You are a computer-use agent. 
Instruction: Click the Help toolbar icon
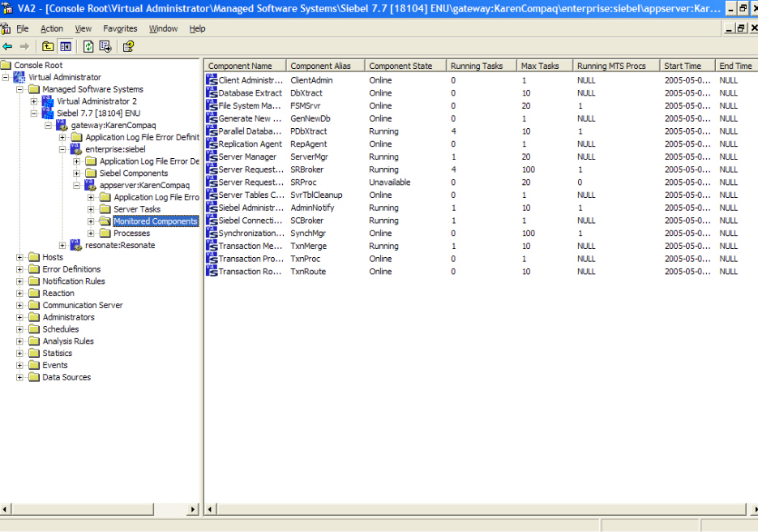(x=128, y=46)
